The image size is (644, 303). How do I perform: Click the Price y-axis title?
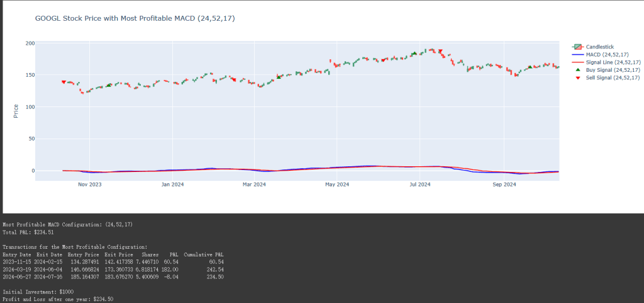(x=16, y=111)
